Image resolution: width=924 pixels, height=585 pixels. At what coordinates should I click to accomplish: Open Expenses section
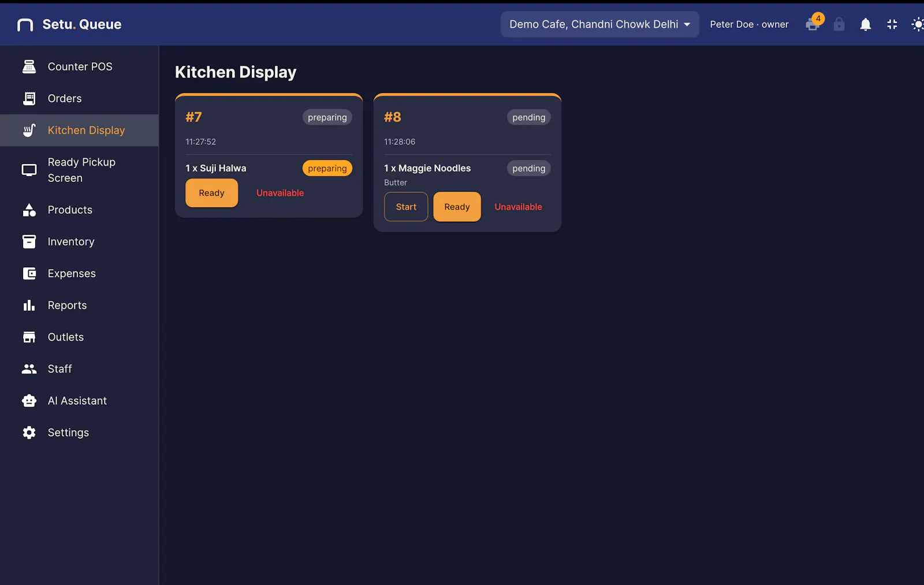[79, 273]
